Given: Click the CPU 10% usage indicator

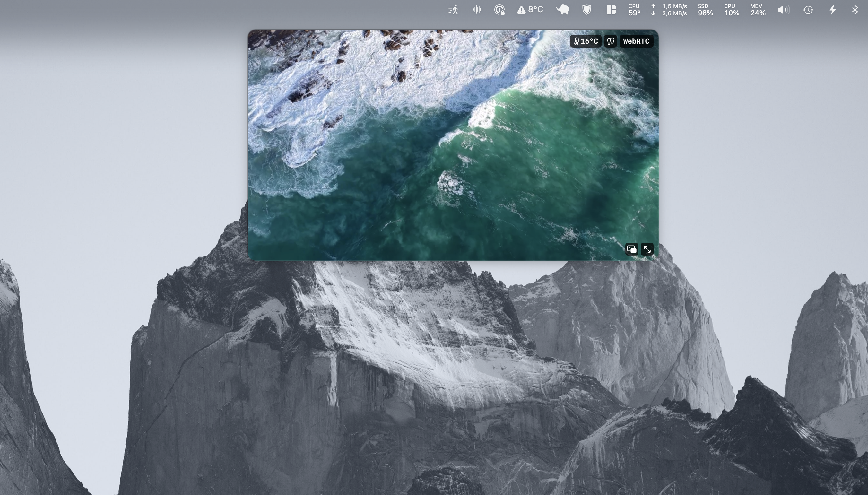Looking at the screenshot, I should pyautogui.click(x=732, y=10).
